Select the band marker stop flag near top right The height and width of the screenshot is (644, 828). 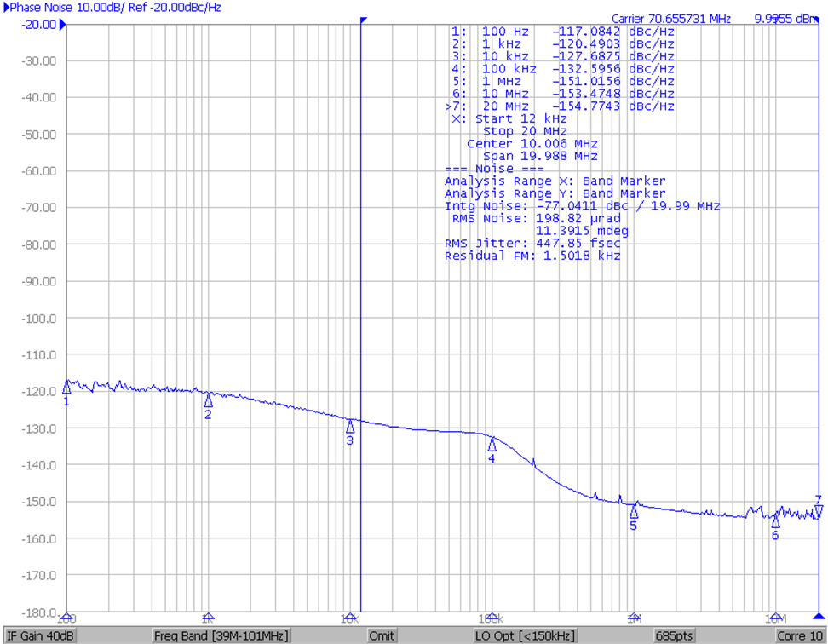click(819, 19)
